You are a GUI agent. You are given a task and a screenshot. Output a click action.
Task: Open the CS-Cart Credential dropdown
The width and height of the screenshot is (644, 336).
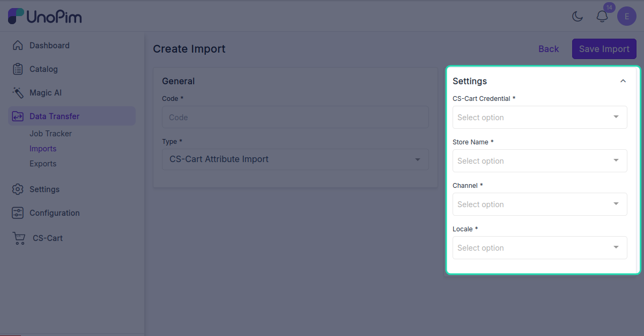(540, 117)
